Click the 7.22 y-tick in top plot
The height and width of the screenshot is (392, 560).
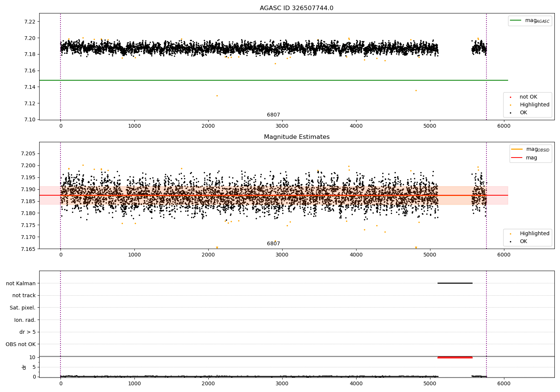tap(30, 22)
